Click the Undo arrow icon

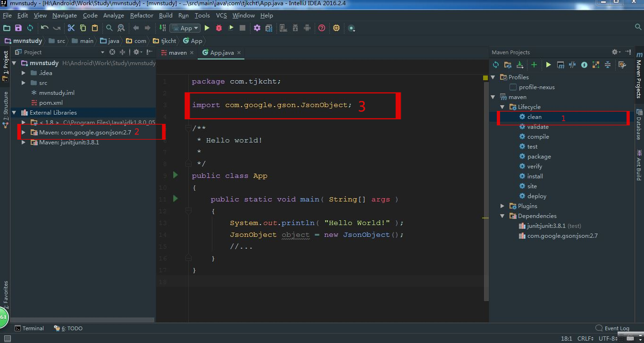pyautogui.click(x=45, y=28)
